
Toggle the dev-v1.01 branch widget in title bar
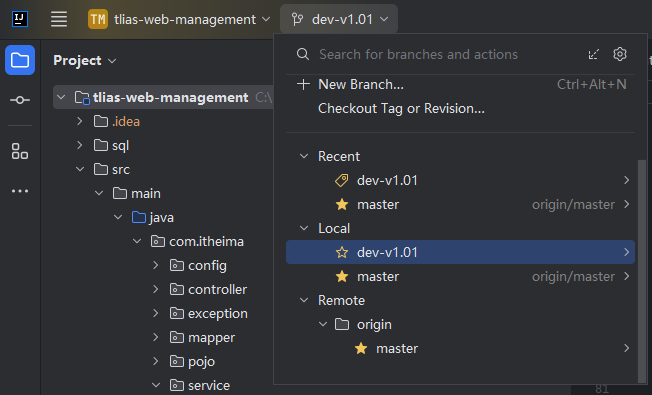pos(339,19)
